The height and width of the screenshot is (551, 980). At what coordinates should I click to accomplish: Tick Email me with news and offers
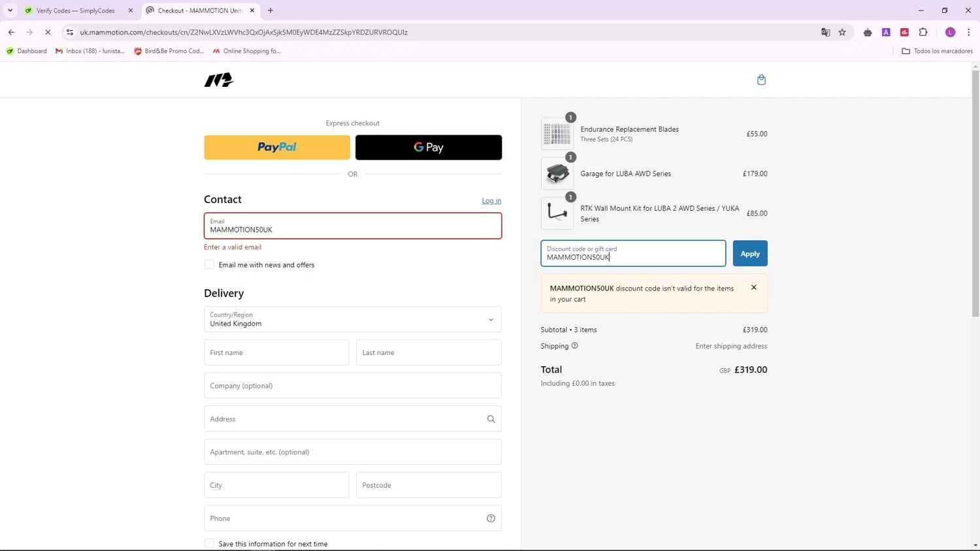209,264
